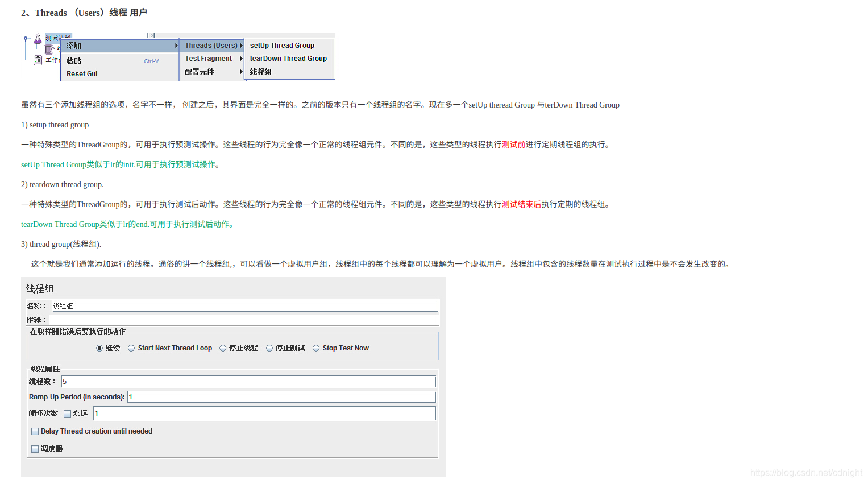Open the Threads (Users) submenu
This screenshot has height=483, width=868.
pyautogui.click(x=211, y=46)
